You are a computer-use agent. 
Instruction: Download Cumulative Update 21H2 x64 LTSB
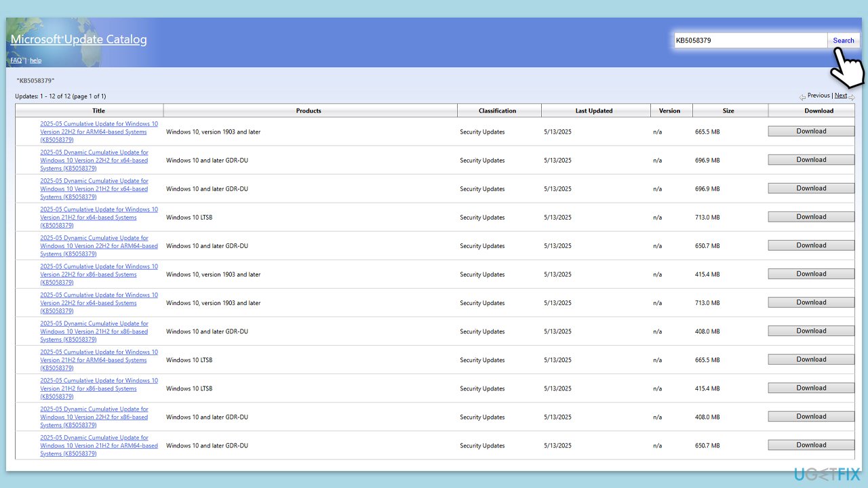(x=811, y=217)
